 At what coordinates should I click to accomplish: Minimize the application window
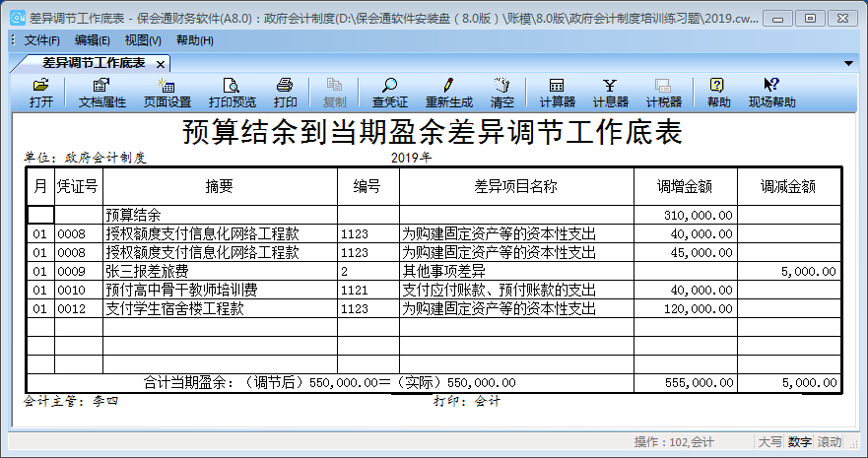(x=777, y=19)
